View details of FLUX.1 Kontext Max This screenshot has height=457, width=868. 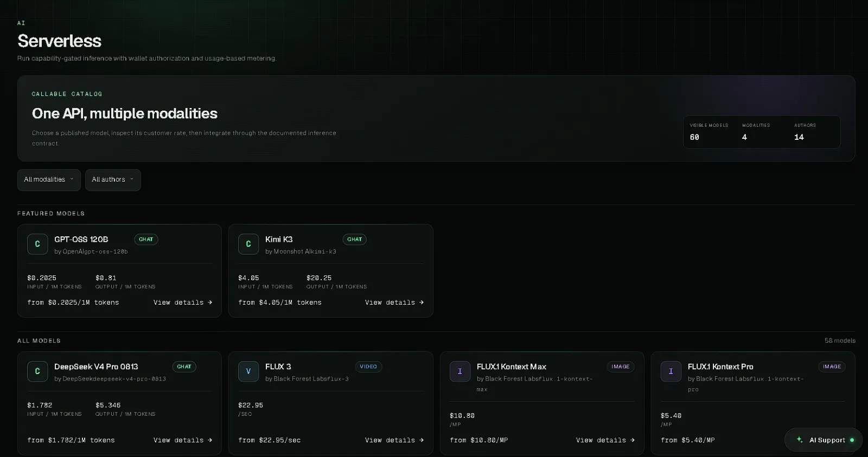click(x=605, y=440)
